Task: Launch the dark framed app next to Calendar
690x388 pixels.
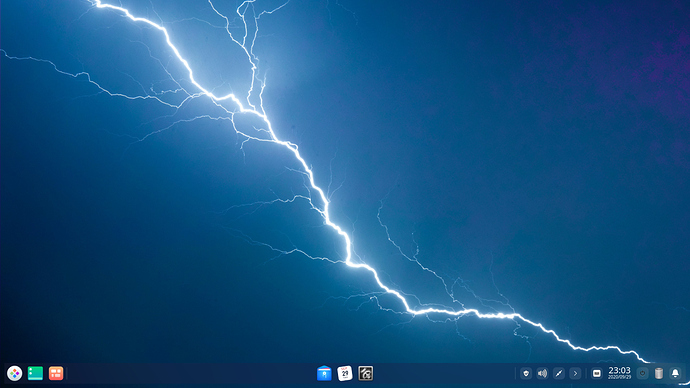Action: [366, 373]
